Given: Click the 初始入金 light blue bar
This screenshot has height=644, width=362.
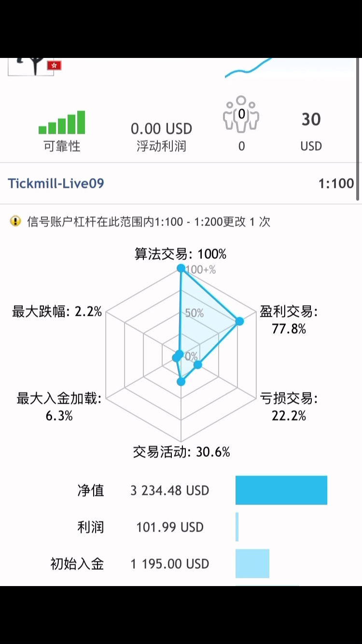Looking at the screenshot, I should point(252,563).
